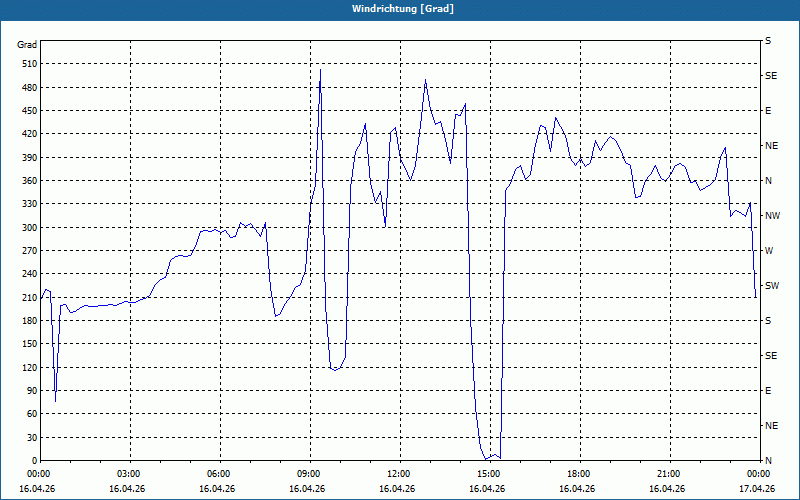Select the 120 degree axis value

[29, 367]
